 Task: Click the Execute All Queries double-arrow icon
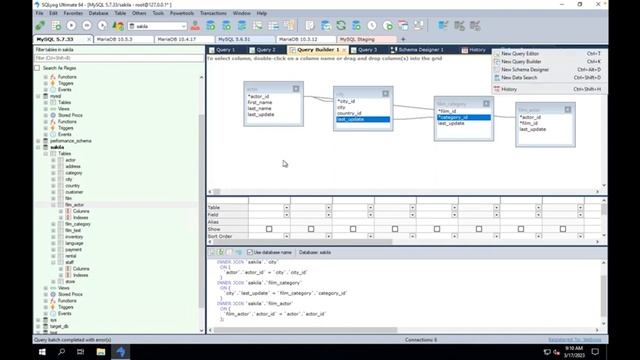point(87,26)
